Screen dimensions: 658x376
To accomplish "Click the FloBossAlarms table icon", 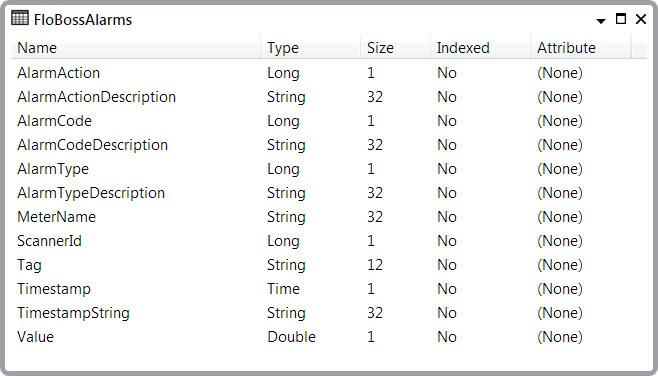I will [x=20, y=19].
